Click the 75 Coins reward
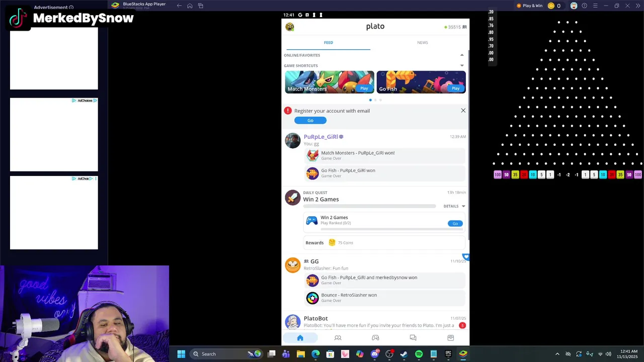The image size is (644, 362). 341,243
